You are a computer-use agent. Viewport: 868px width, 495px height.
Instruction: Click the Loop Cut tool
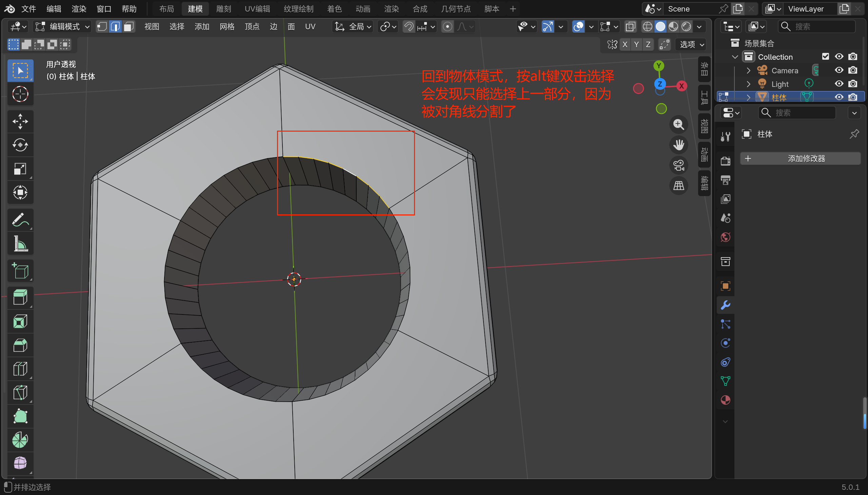(20, 369)
